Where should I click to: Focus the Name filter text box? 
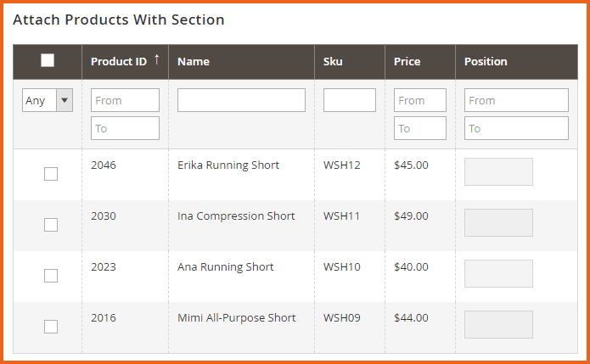click(241, 100)
